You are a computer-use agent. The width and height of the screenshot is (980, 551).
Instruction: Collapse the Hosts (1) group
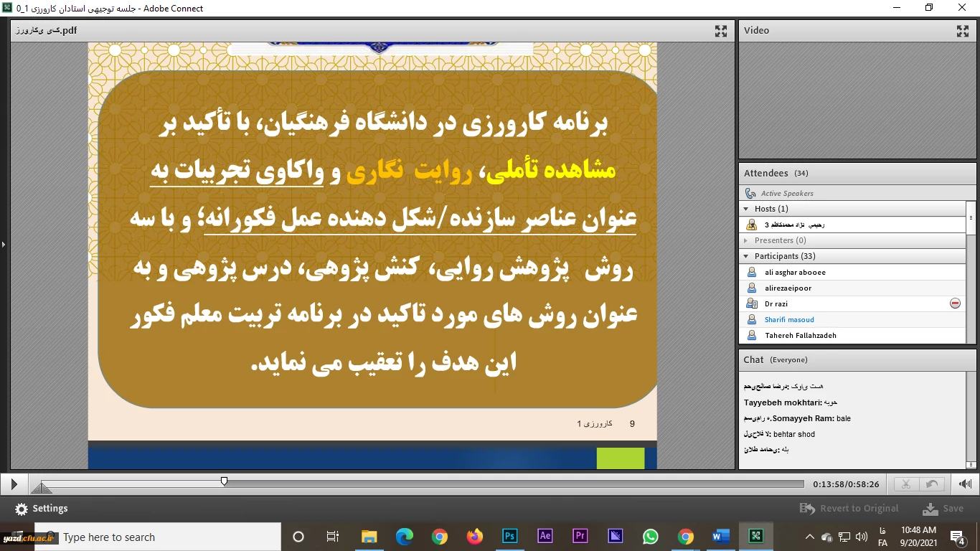tap(746, 209)
